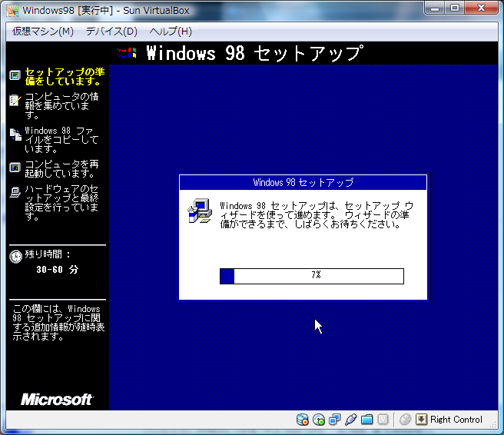
Task: Click the Microsoft logo text
Action: tap(57, 400)
